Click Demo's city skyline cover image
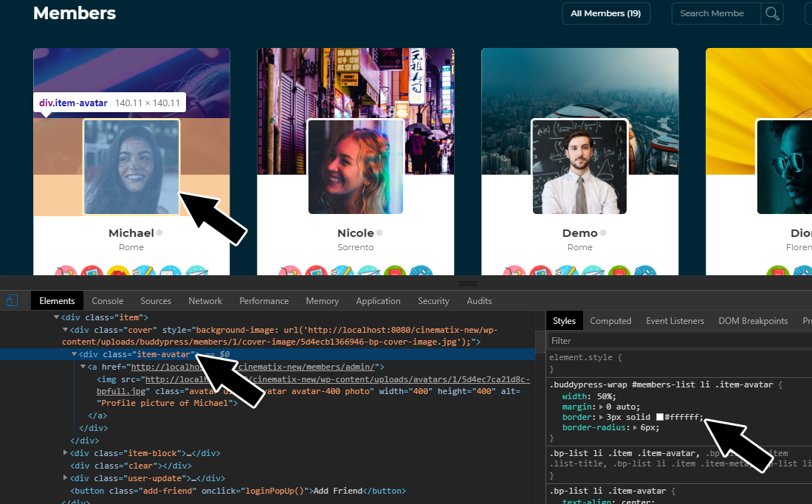This screenshot has height=504, width=812. click(580, 83)
